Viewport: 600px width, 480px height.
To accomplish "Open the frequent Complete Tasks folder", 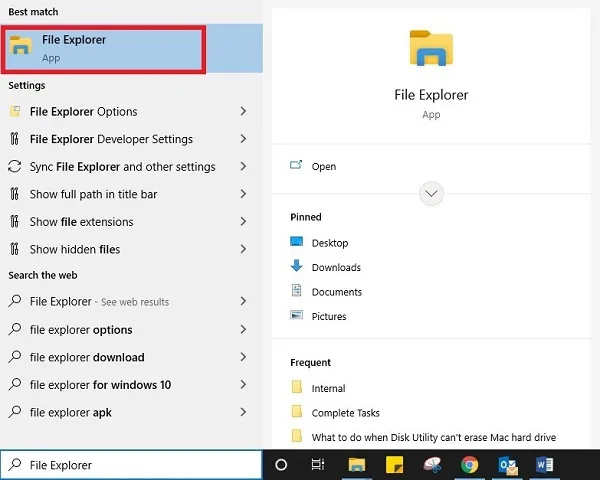I will click(x=346, y=413).
